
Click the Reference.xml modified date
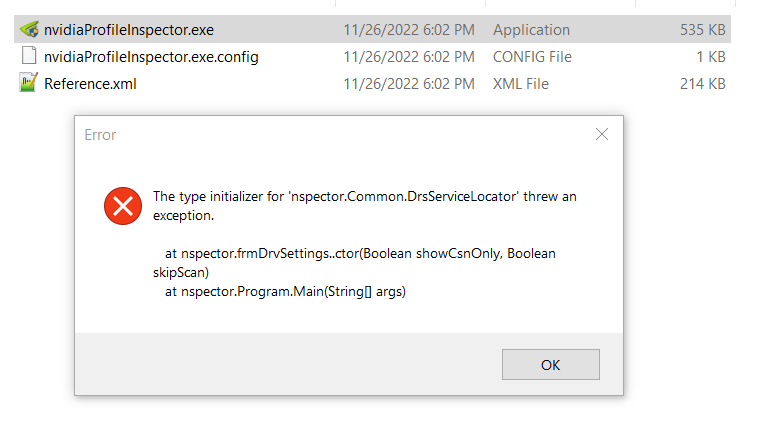409,84
